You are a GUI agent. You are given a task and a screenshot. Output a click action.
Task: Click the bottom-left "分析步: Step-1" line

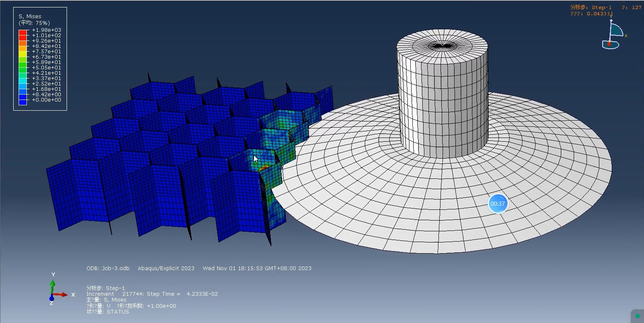click(x=105, y=288)
